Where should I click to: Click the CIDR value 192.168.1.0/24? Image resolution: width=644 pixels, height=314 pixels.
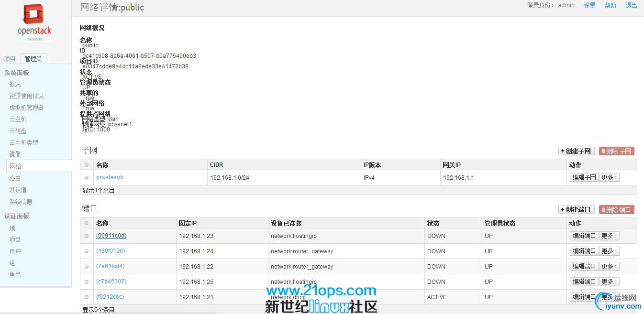[x=230, y=178]
